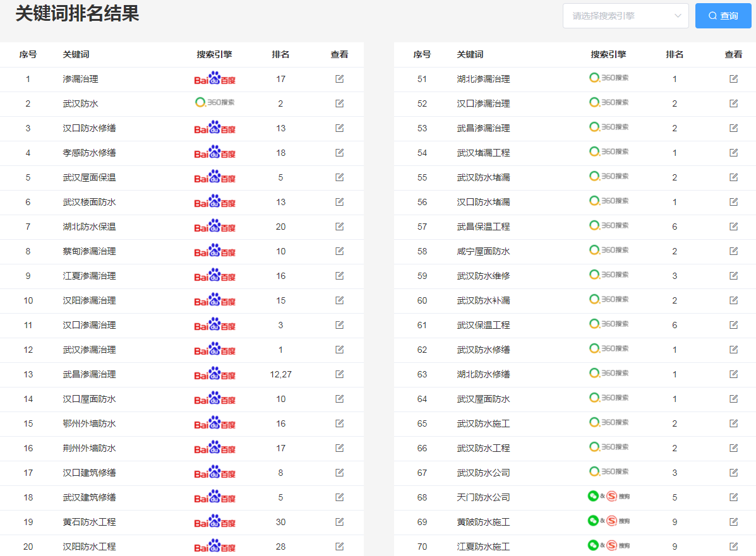Image resolution: width=756 pixels, height=556 pixels.
Task: Select keyword 武昌渗漏治理 in row 53
Action: coord(483,128)
